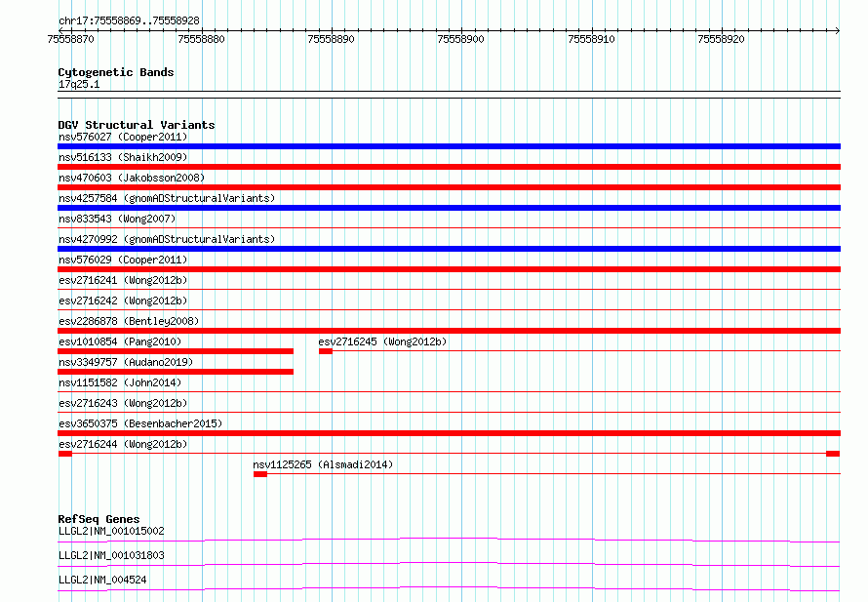Click the left red block of esv2716244
This screenshot has height=602, width=868.
(x=65, y=454)
